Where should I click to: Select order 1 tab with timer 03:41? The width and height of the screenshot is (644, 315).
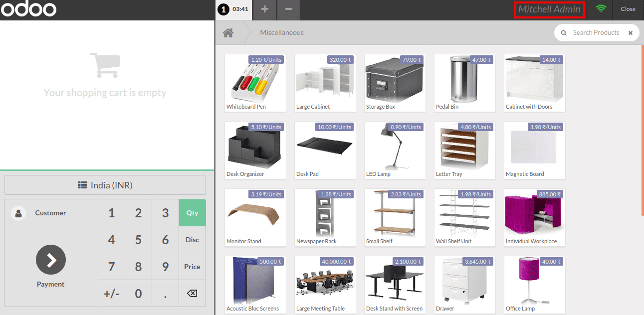(234, 9)
